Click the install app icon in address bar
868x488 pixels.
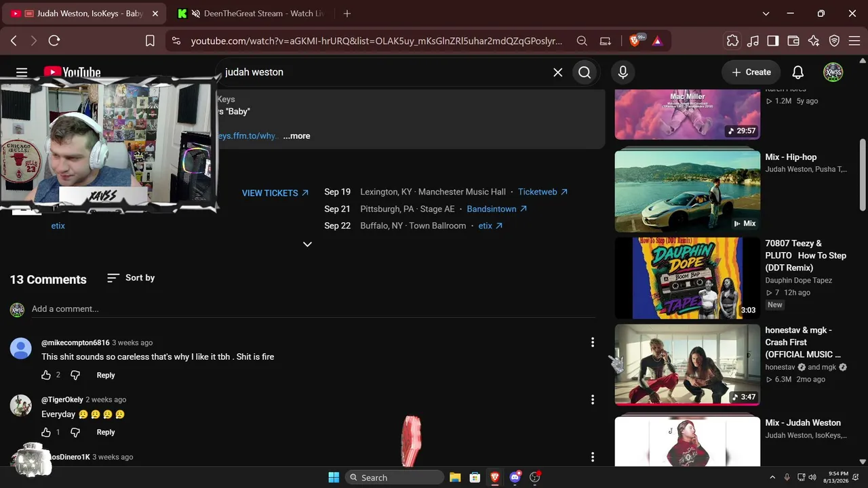pos(606,41)
